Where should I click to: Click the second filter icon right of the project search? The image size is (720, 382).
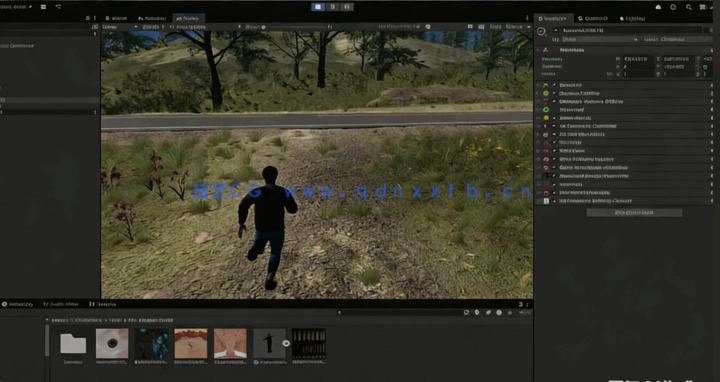[477, 313]
